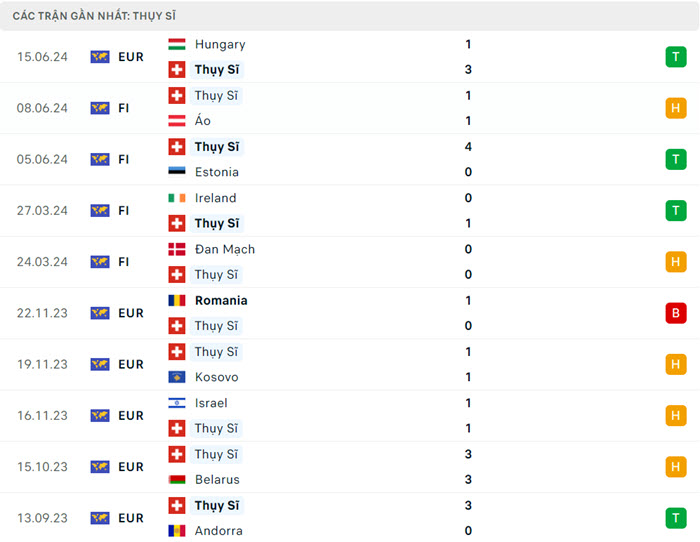This screenshot has height=542, width=700.
Task: Click the FI label for 27.03.24 match
Action: [x=124, y=210]
